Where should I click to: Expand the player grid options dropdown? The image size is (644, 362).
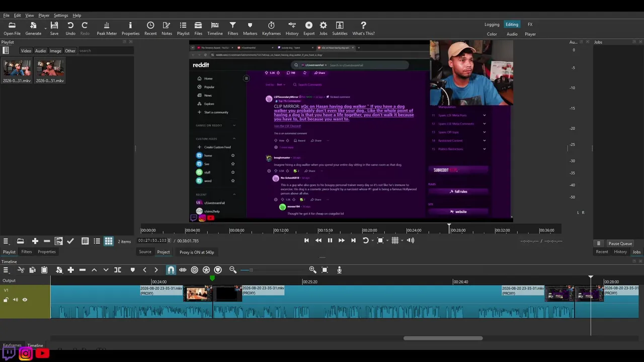coord(401,240)
